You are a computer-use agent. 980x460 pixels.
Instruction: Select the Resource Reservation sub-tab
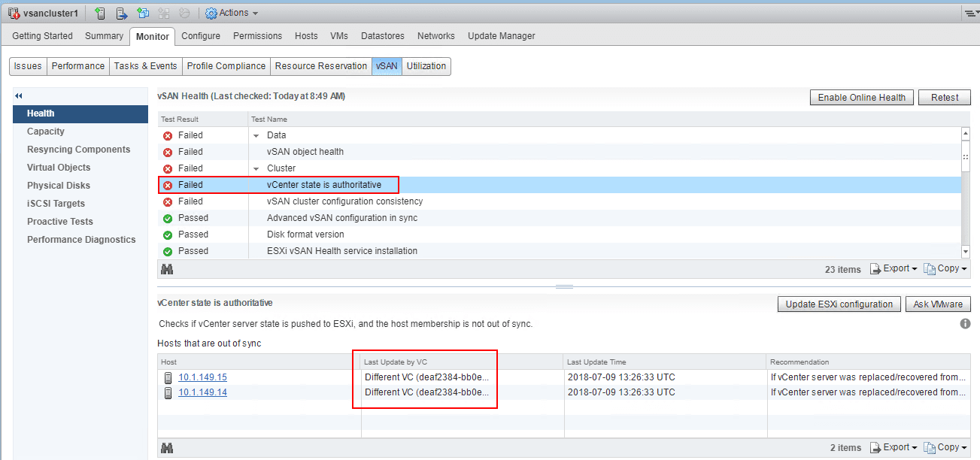pyautogui.click(x=321, y=66)
